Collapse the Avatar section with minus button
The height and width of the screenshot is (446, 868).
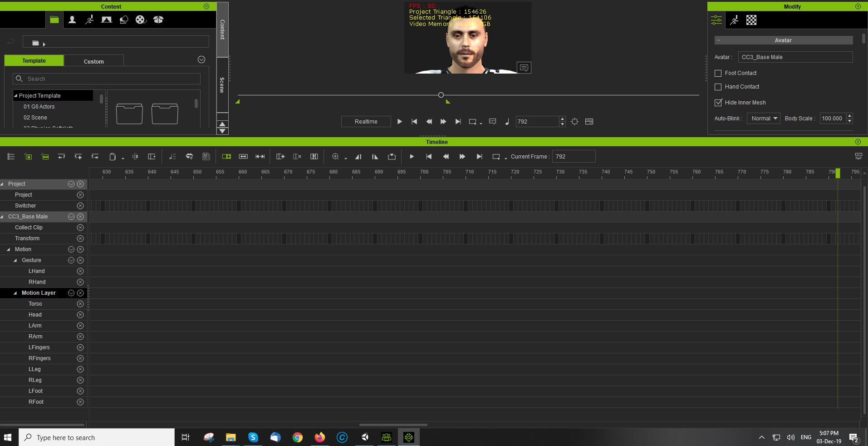(x=718, y=40)
